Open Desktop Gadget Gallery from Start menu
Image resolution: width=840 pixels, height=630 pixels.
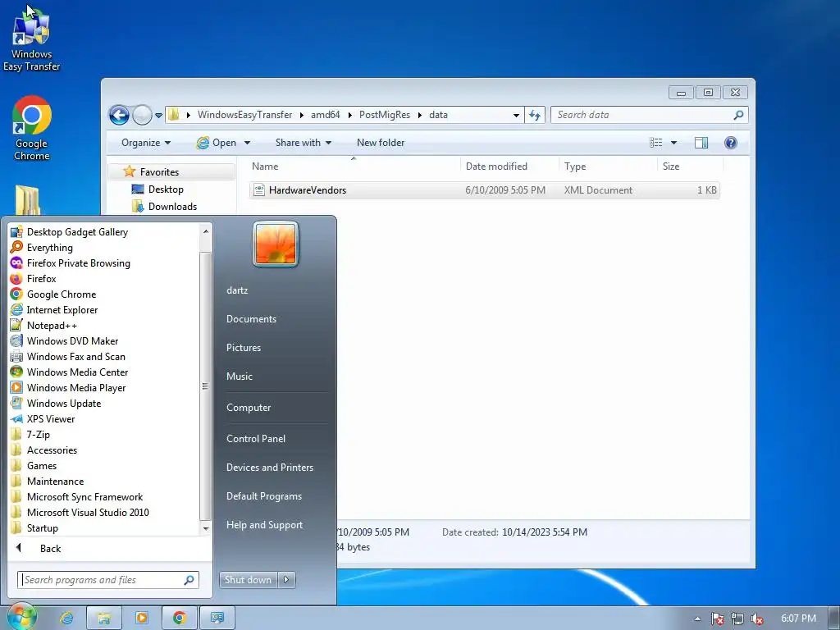point(77,232)
